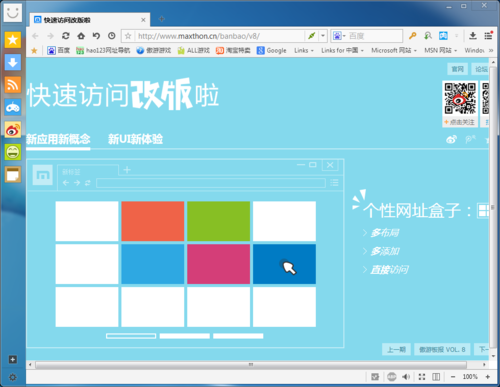Open the game controller sidebar icon

click(13, 107)
